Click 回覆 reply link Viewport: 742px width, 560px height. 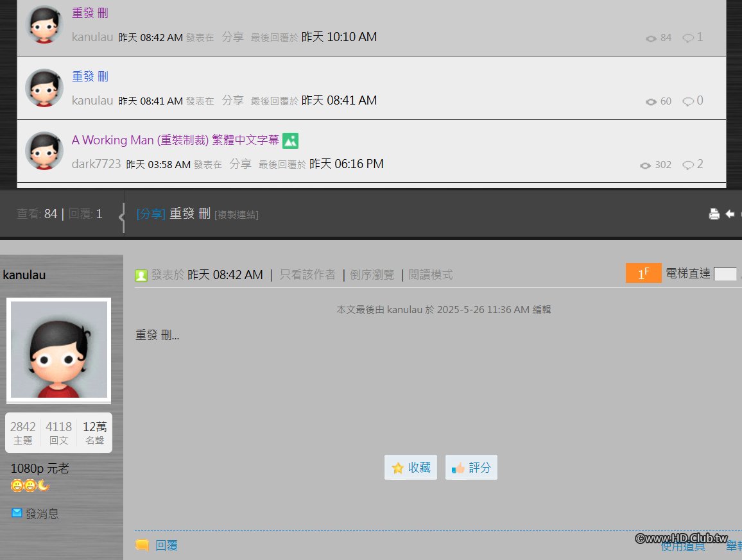point(167,545)
